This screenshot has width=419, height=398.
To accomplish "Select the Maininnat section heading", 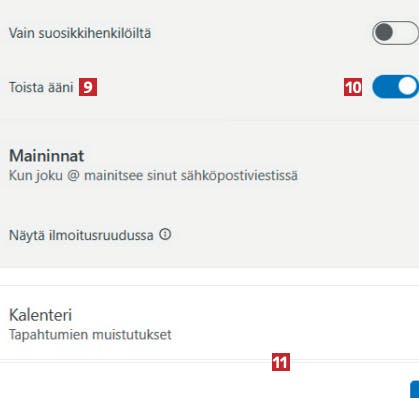I will click(x=47, y=156).
